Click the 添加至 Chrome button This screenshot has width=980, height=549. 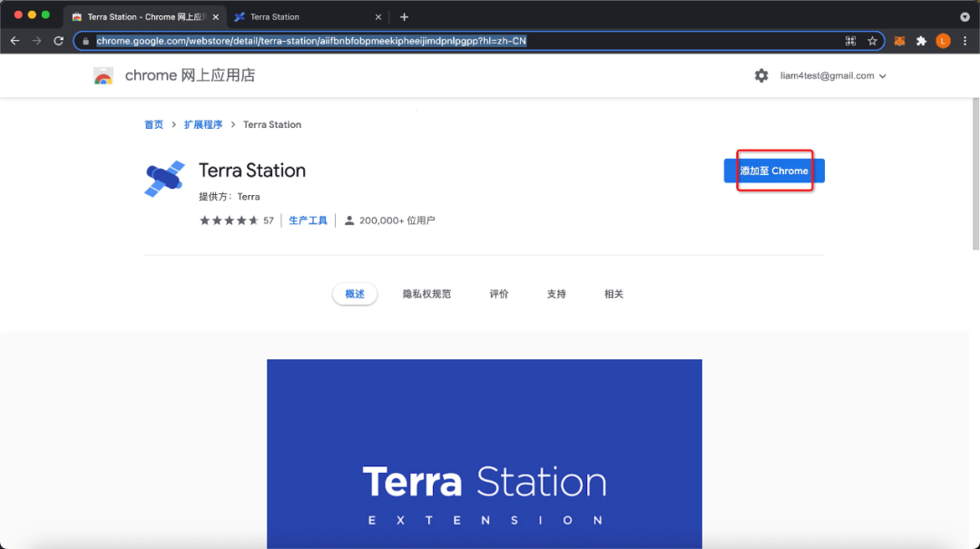tap(774, 171)
